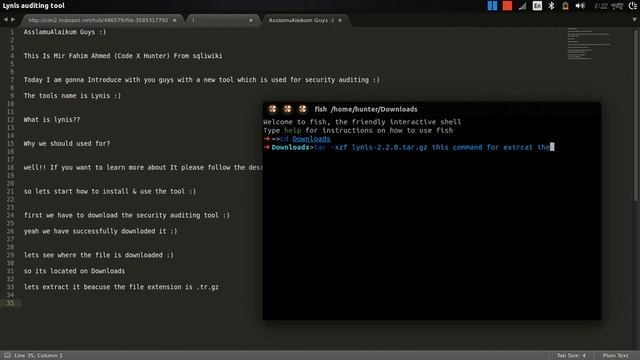Screen dimensions: 640x360
Task: Go to previous tab with left arrow
Action: (x=6, y=20)
